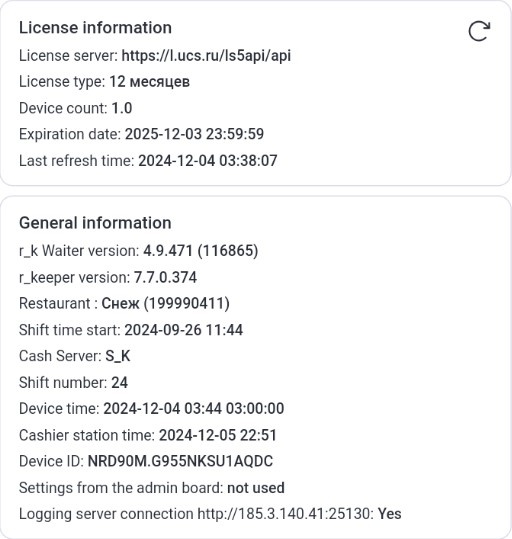This screenshot has height=539, width=512.
Task: Click the Logging server connection Yes status
Action: (x=390, y=514)
